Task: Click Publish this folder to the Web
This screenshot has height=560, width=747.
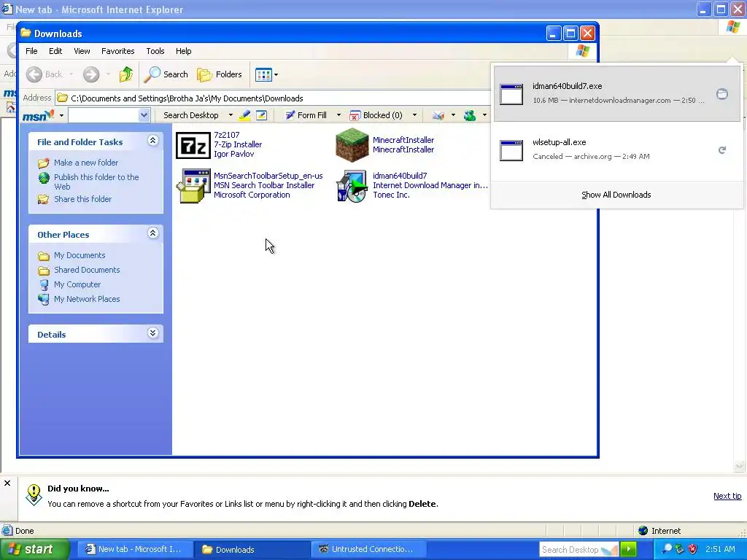Action: (x=96, y=182)
